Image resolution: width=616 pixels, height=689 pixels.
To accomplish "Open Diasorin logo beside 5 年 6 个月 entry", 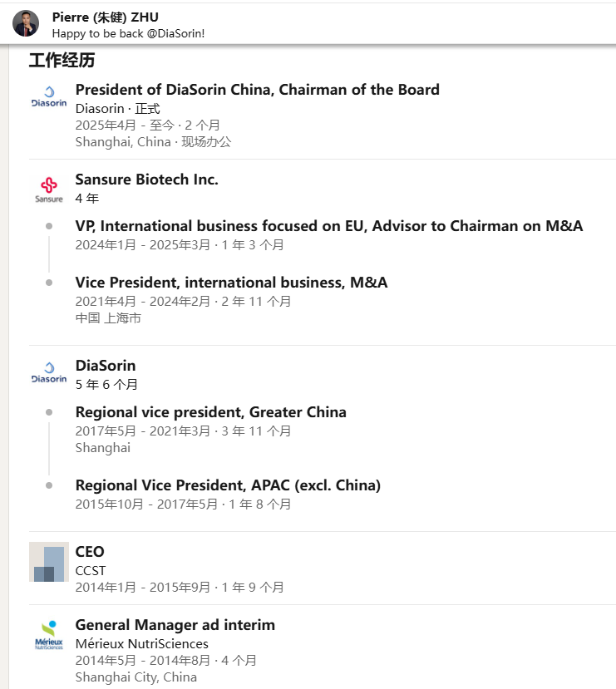I will [49, 372].
